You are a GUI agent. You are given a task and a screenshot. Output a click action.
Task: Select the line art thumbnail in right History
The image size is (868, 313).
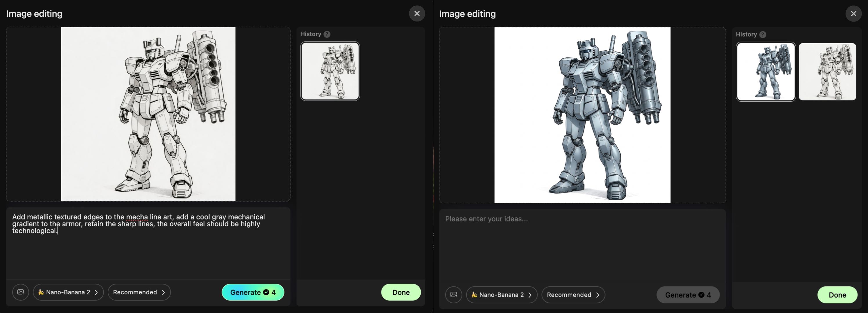click(x=828, y=71)
